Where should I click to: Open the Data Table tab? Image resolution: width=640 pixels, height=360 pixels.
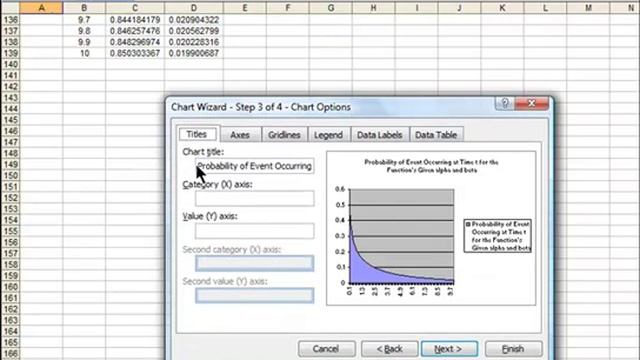(436, 135)
